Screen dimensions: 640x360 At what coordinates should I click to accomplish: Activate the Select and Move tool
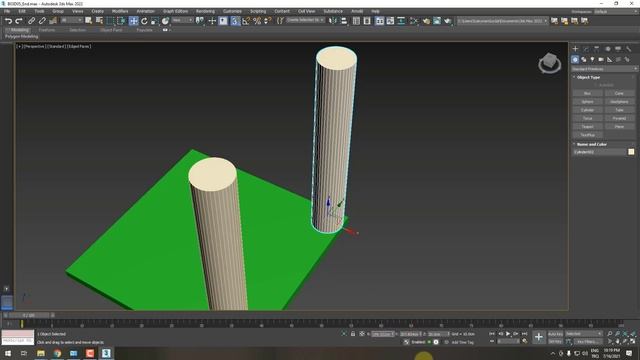pyautogui.click(x=133, y=20)
